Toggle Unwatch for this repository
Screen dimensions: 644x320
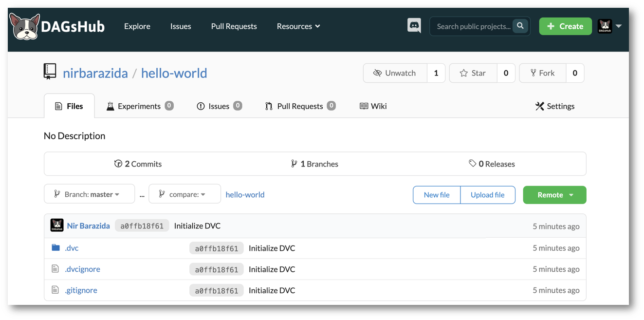click(x=395, y=73)
